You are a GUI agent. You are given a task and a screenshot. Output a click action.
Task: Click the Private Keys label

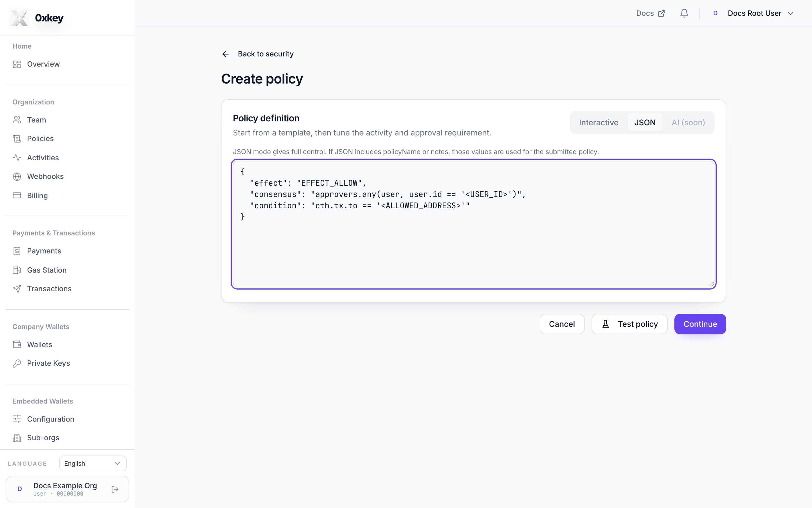point(48,363)
